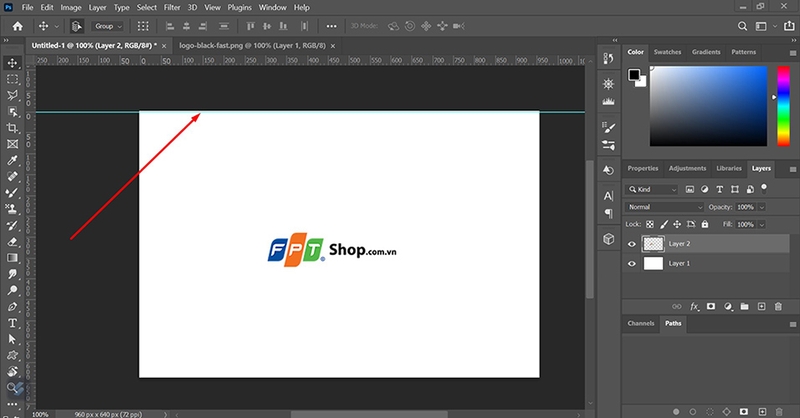Viewport: 800px width, 418px height.
Task: Open the Auto-Select Group dropdown
Action: [x=108, y=26]
